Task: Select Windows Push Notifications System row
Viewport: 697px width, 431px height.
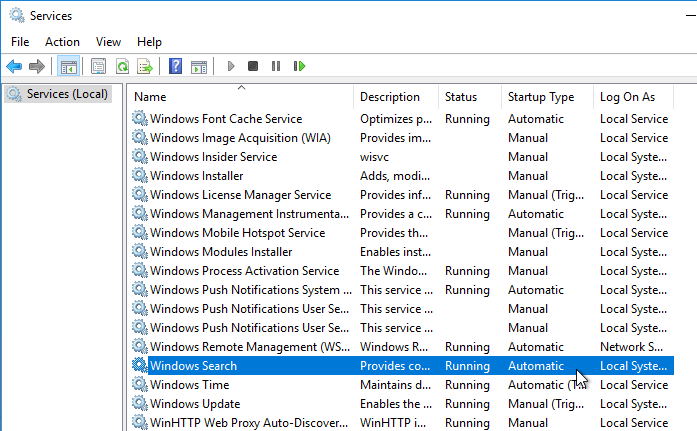Action: tap(402, 290)
